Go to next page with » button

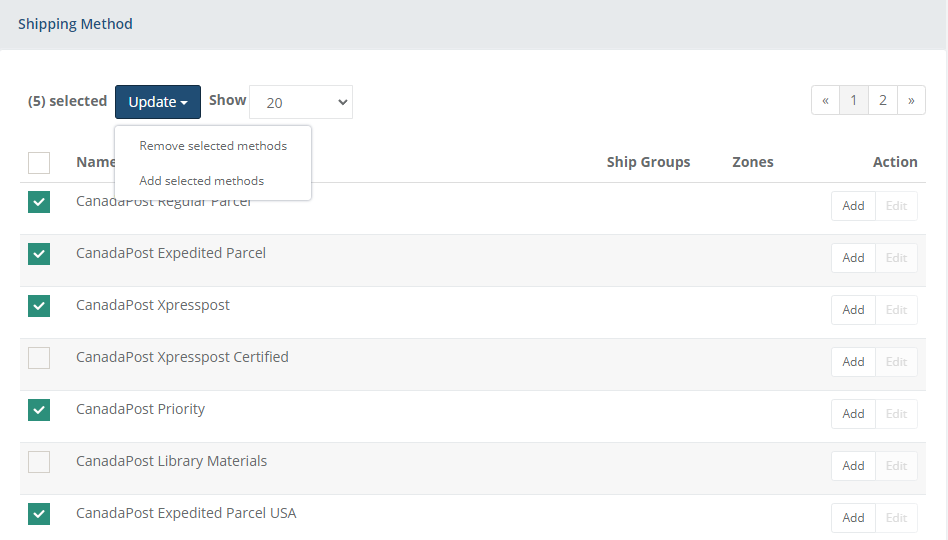(911, 100)
